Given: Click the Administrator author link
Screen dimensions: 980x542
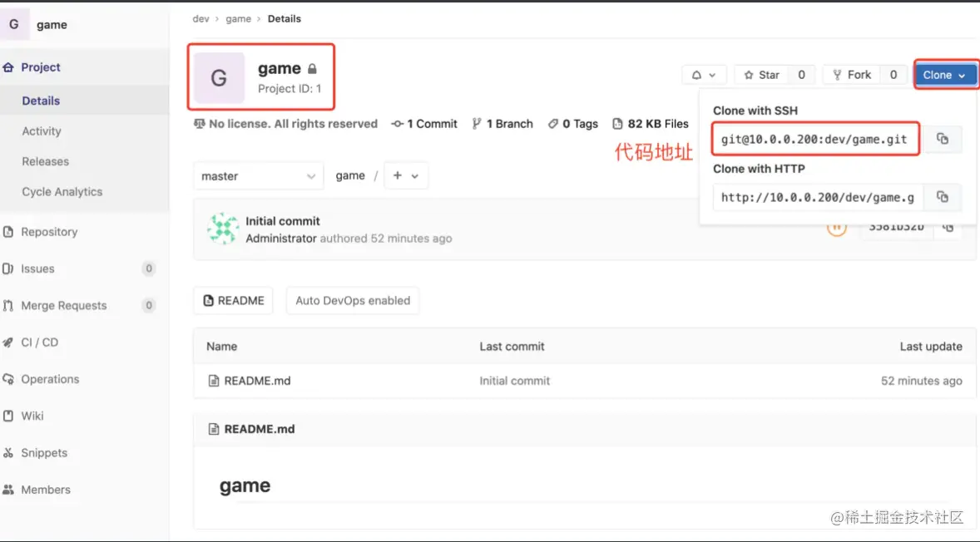Looking at the screenshot, I should (x=281, y=239).
